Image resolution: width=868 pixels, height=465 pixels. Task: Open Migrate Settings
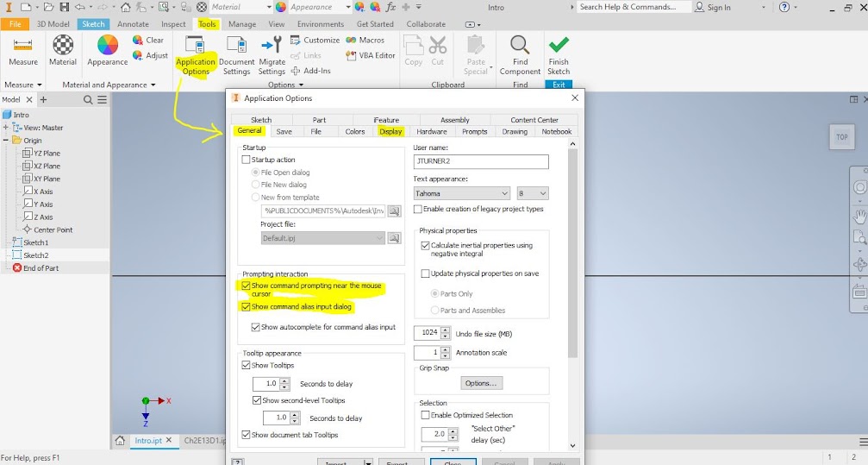272,55
